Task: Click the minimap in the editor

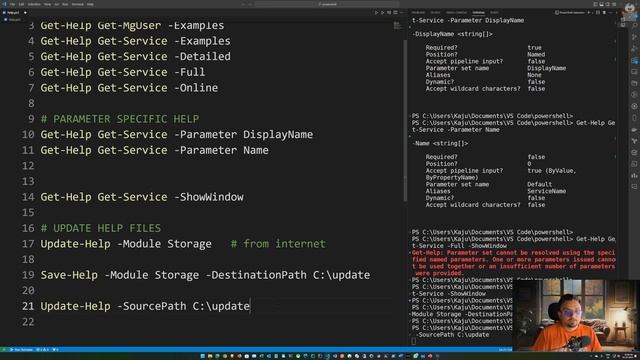Action: pyautogui.click(x=397, y=26)
